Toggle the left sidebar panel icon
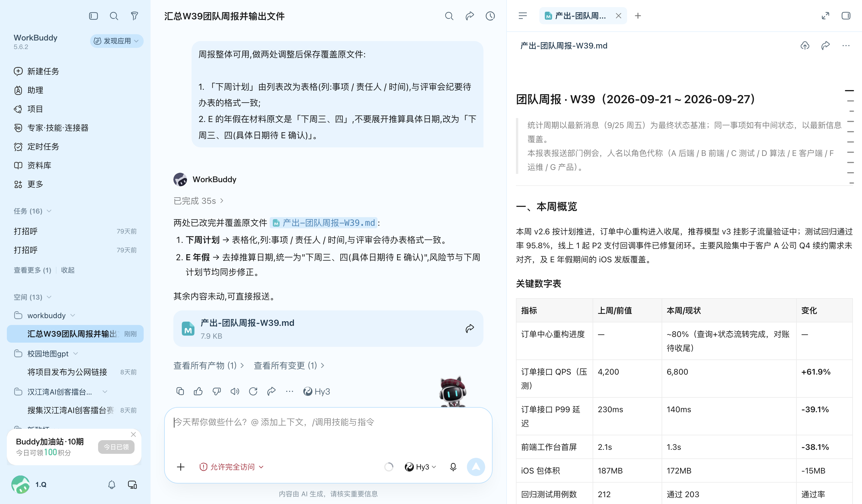 [x=93, y=16]
